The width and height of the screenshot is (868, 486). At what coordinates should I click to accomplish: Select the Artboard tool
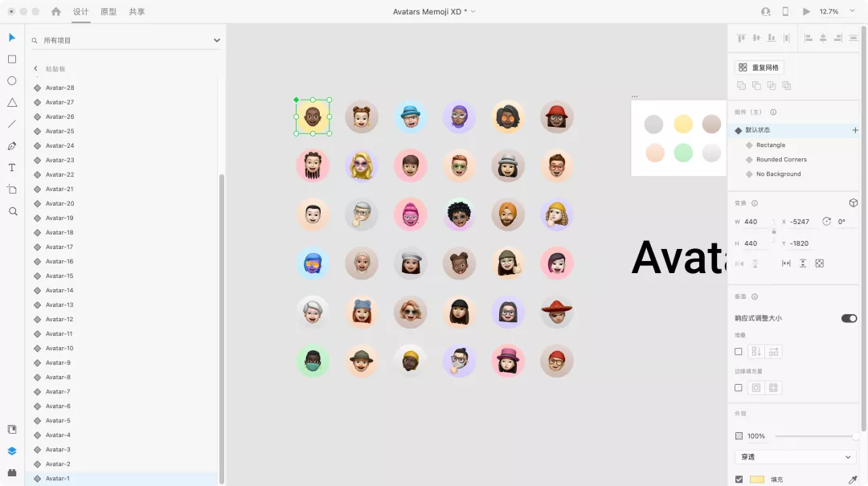[x=12, y=190]
